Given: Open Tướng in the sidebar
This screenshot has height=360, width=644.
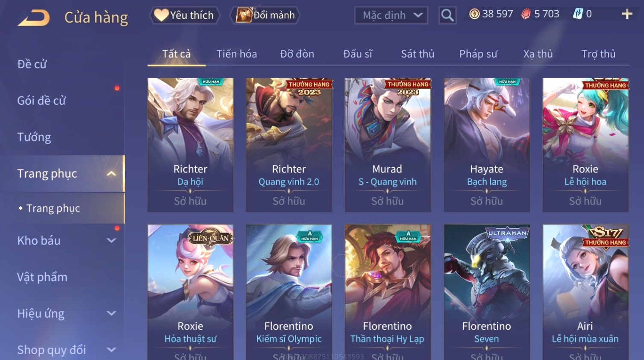Looking at the screenshot, I should click(x=34, y=137).
